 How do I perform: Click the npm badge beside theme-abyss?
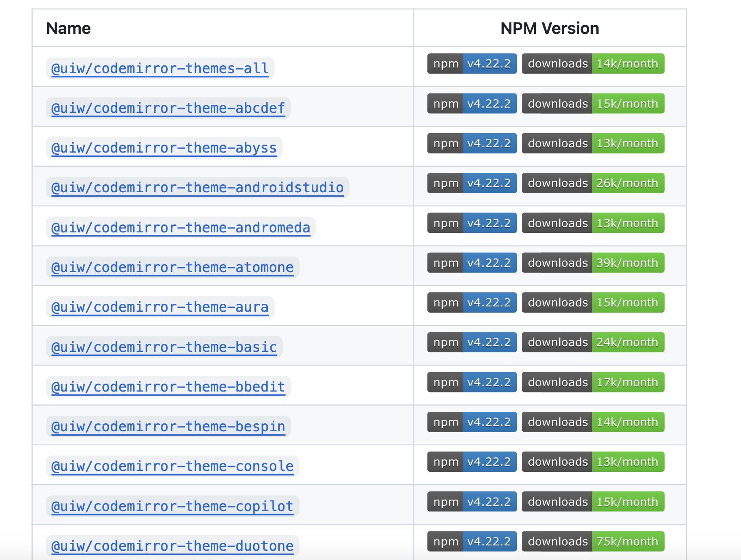click(472, 143)
